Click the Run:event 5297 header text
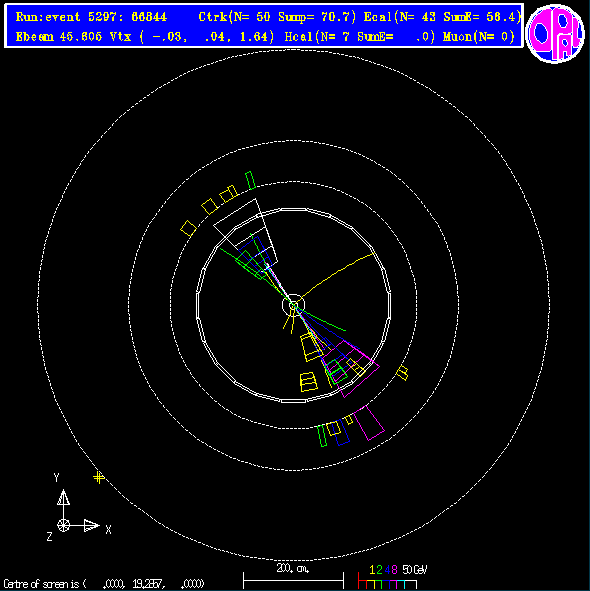The height and width of the screenshot is (591, 590). click(91, 17)
